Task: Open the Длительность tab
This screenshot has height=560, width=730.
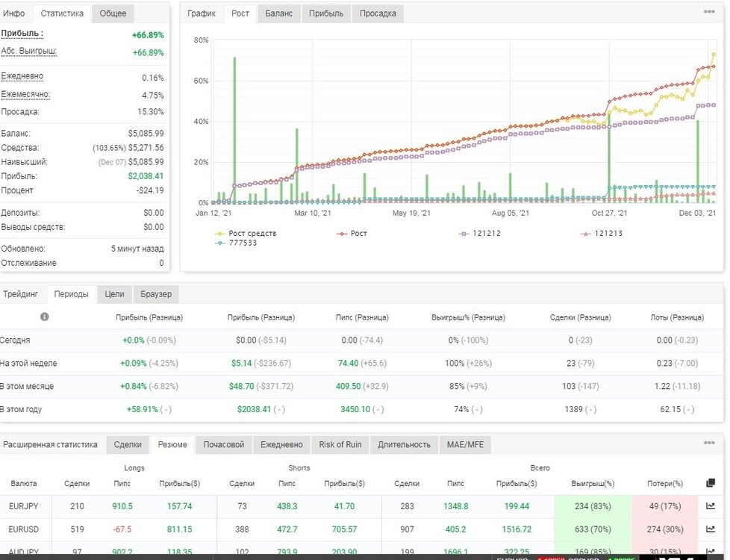Action: coord(404,444)
